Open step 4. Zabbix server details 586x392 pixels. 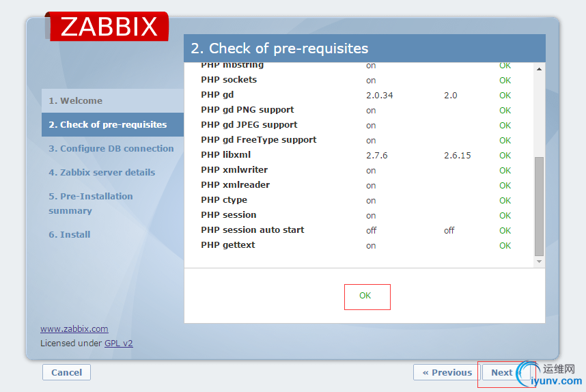coord(102,173)
